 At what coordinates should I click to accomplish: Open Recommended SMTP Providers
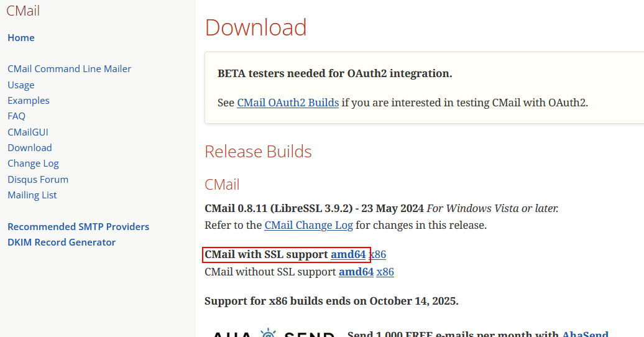coord(78,227)
